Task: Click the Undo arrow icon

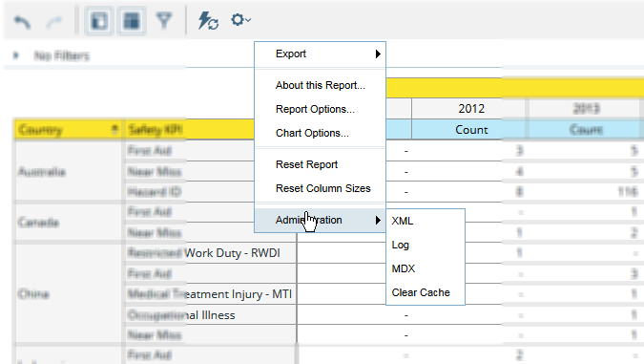Action: [22, 21]
